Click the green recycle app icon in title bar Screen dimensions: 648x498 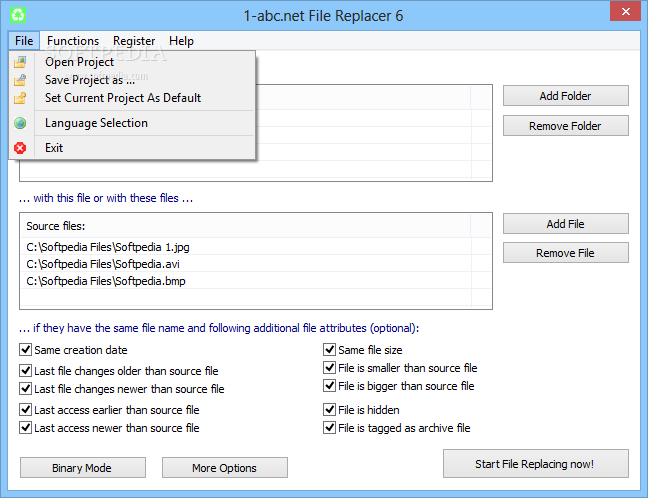18,15
